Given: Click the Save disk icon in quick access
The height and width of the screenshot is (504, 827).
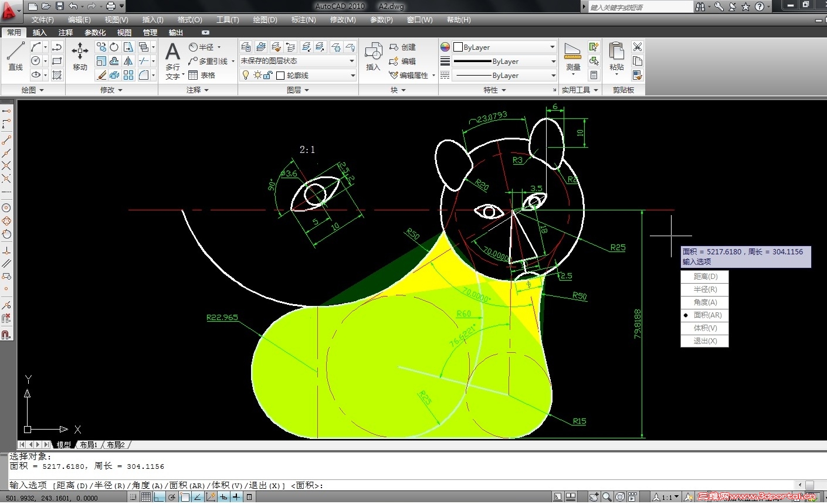Looking at the screenshot, I should tap(59, 6).
